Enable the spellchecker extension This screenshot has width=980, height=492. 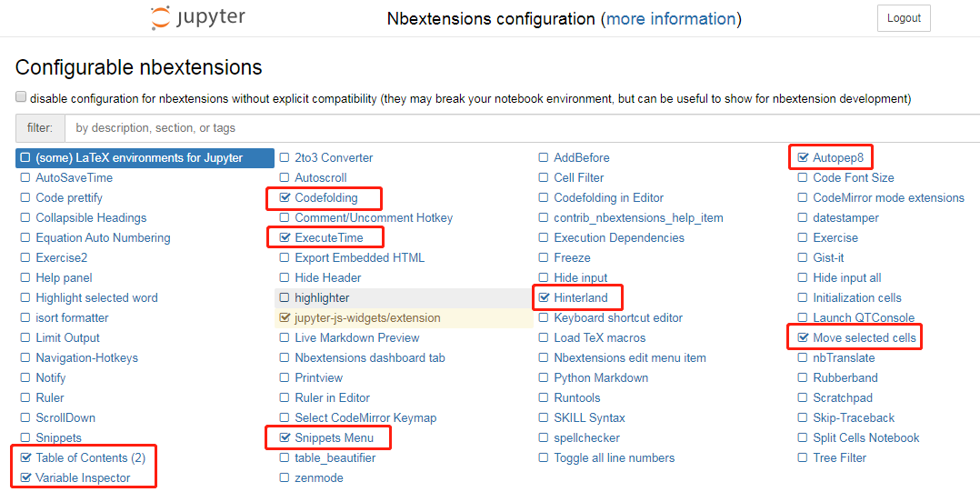coord(545,437)
